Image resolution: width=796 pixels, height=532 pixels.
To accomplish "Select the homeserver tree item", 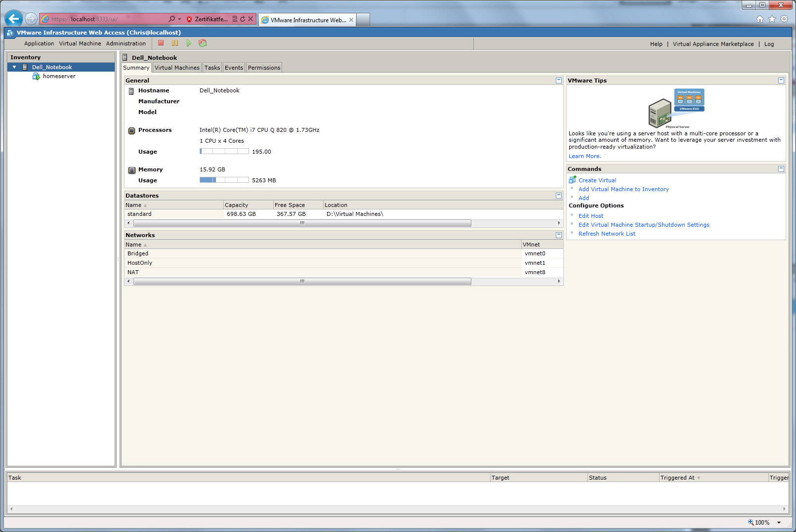I will pyautogui.click(x=59, y=76).
